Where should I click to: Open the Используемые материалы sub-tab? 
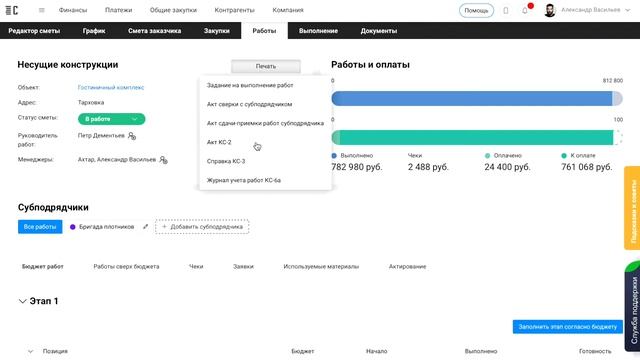(x=321, y=267)
